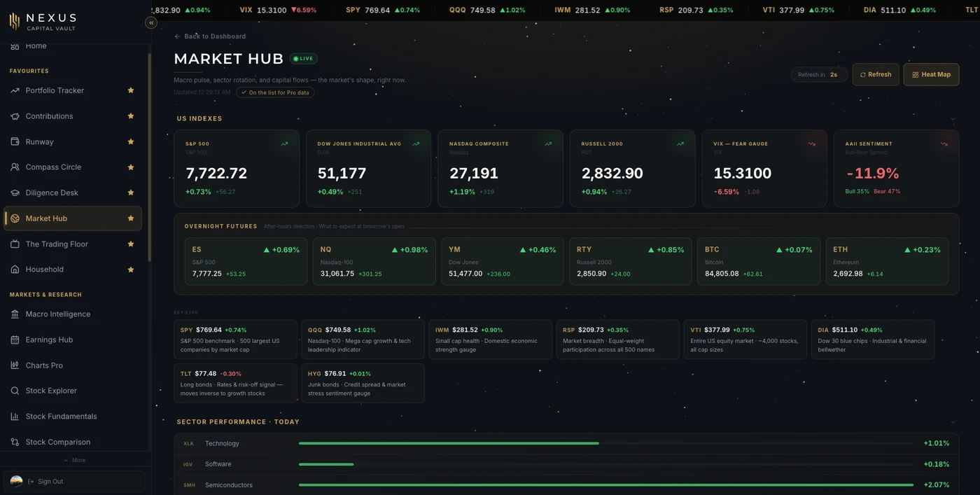This screenshot has height=495, width=980.
Task: Open the SPY key ETF card
Action: pyautogui.click(x=235, y=340)
